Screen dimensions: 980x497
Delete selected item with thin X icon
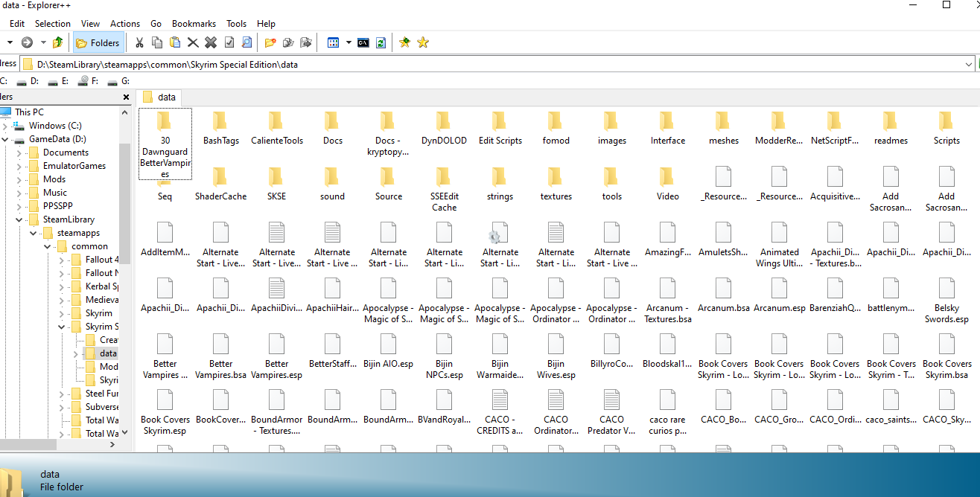[x=193, y=42]
